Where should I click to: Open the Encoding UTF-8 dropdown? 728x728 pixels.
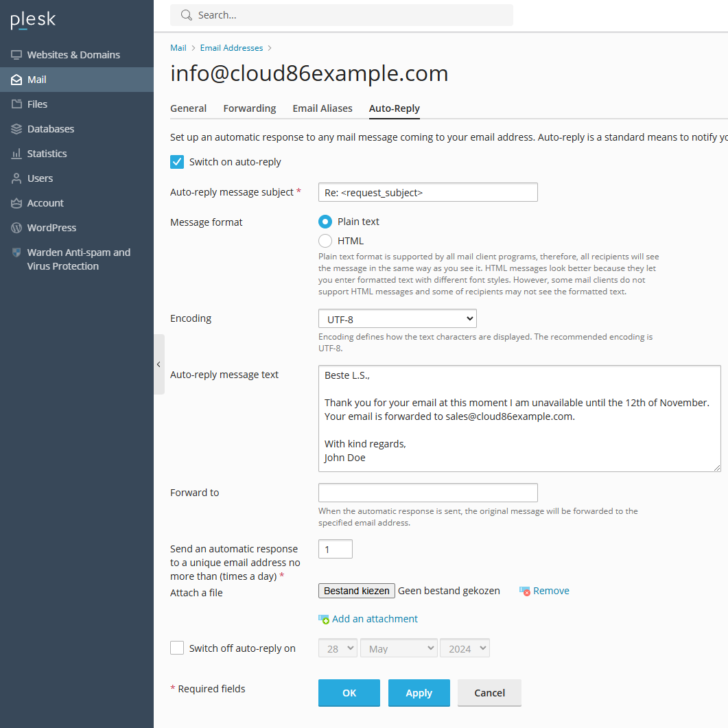coord(397,318)
